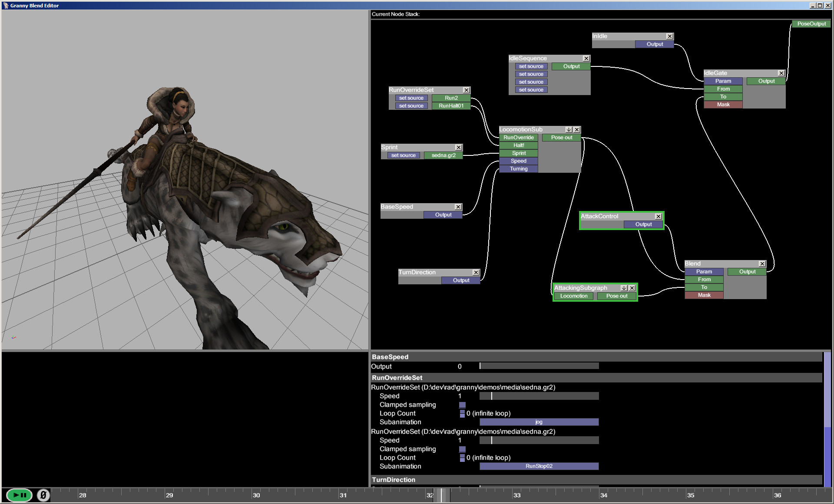Adjust the BaseSpeed Output slider
Screen dimensions: 834x504
(x=539, y=366)
